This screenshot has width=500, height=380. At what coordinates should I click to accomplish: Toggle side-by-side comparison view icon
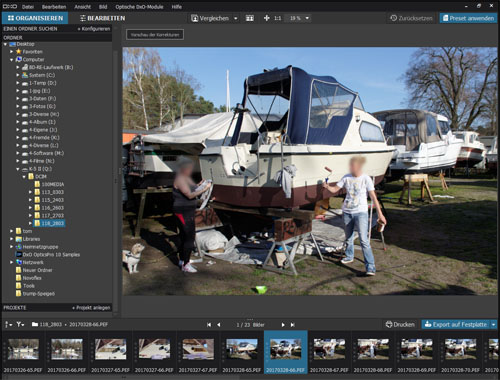[x=250, y=18]
